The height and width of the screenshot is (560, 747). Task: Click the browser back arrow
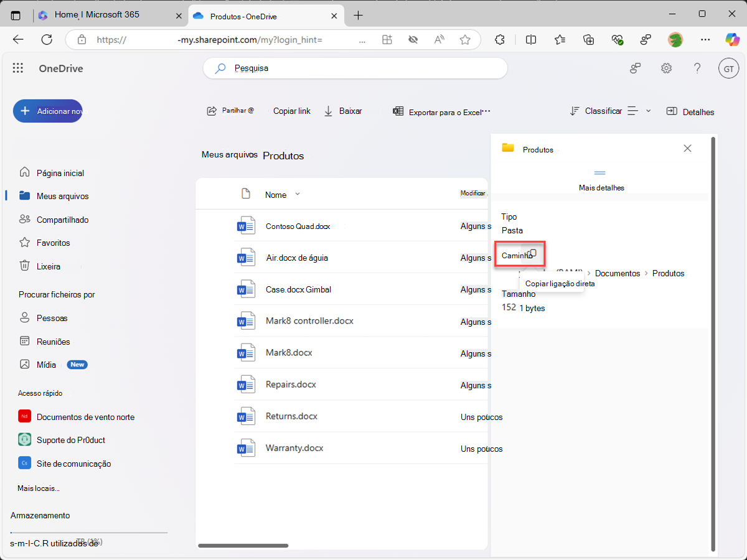[x=18, y=39]
